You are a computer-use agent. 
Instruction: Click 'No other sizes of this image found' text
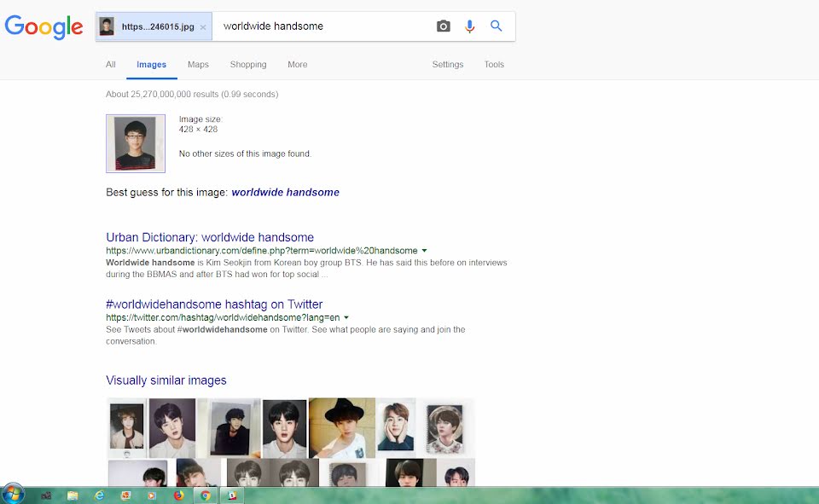(245, 154)
